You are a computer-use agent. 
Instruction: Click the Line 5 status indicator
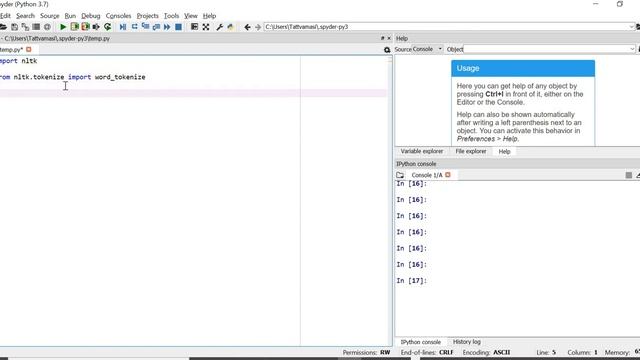(546, 353)
